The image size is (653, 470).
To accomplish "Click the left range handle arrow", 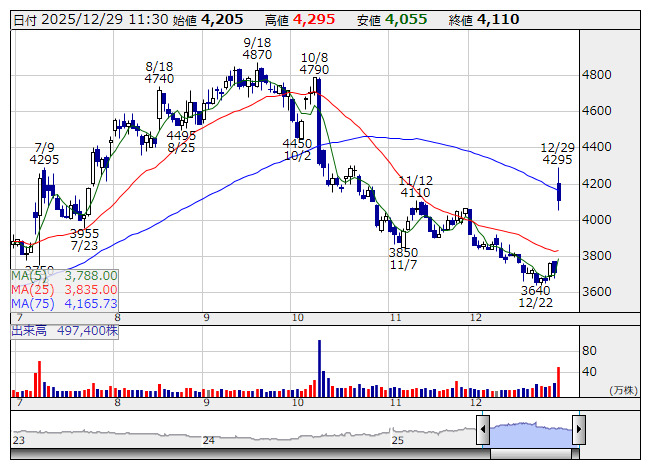I will [483, 429].
